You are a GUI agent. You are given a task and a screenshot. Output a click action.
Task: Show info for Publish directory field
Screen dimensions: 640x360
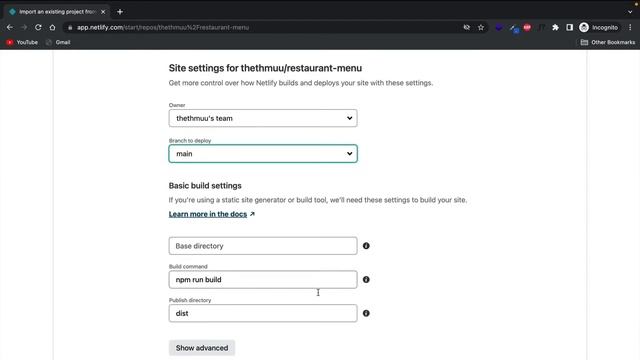click(x=366, y=313)
